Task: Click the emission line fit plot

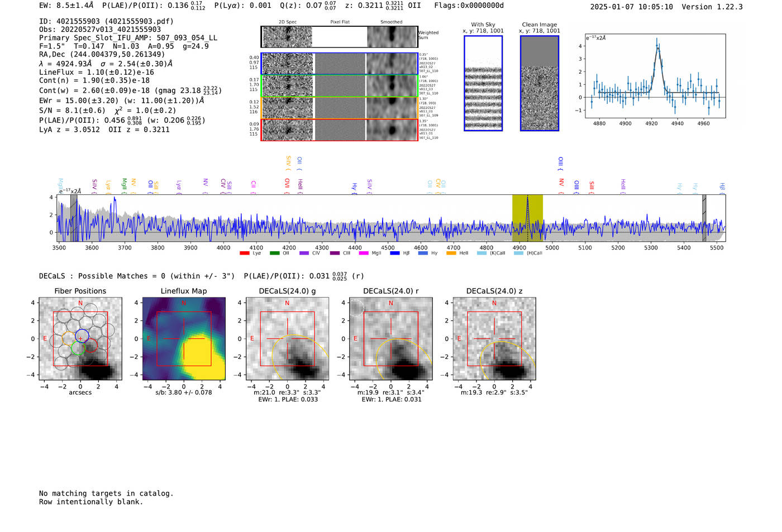Action: pos(655,76)
